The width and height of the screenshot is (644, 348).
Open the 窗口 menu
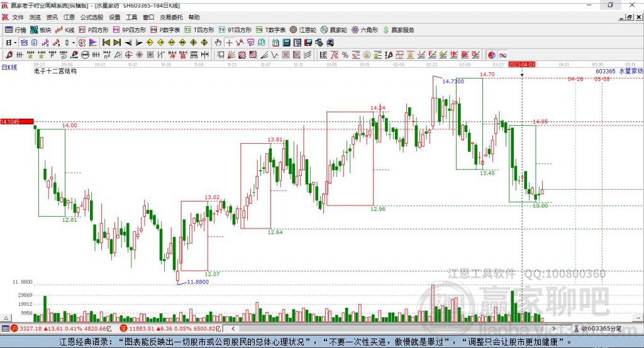[x=148, y=17]
